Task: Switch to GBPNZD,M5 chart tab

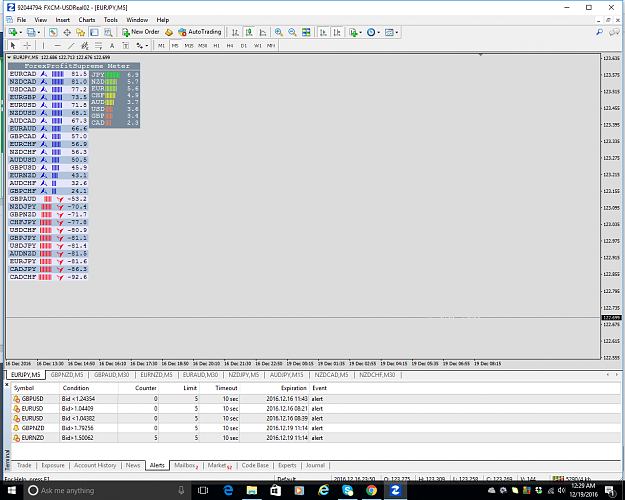Action: click(67, 375)
